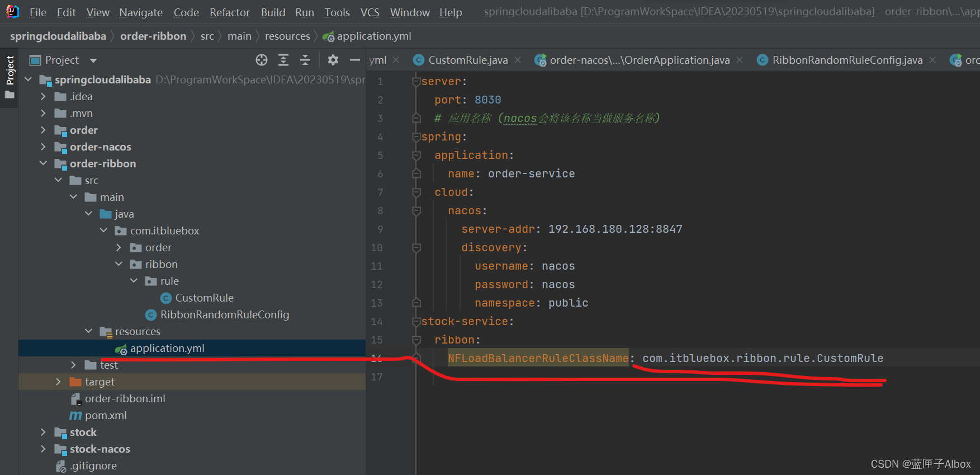This screenshot has width=980, height=475.
Task: Open the File menu
Action: pos(37,12)
